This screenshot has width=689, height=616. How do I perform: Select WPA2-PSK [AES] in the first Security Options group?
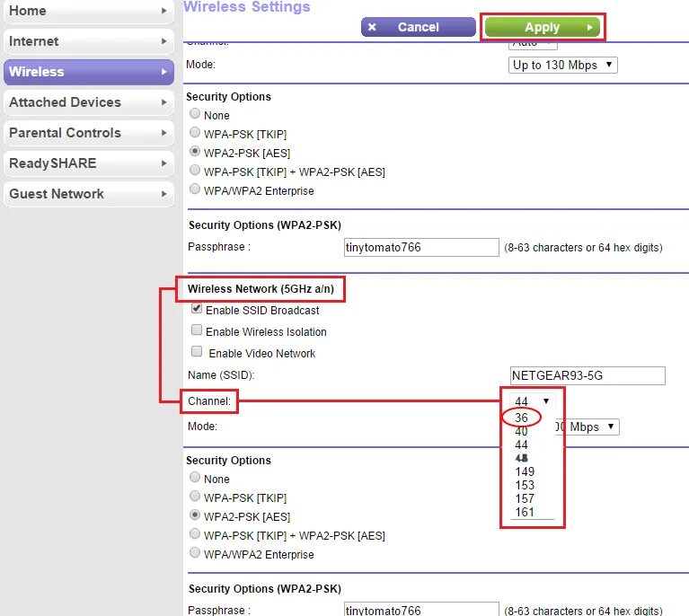[x=195, y=152]
